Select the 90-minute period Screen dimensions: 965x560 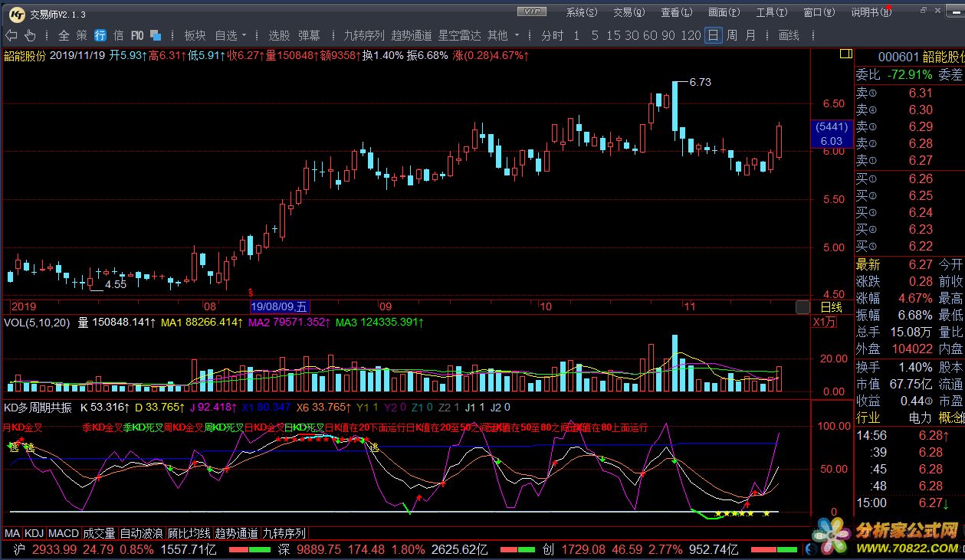(668, 35)
